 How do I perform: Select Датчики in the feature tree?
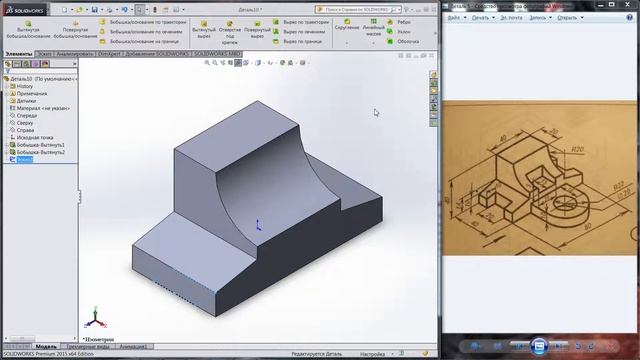pos(23,101)
